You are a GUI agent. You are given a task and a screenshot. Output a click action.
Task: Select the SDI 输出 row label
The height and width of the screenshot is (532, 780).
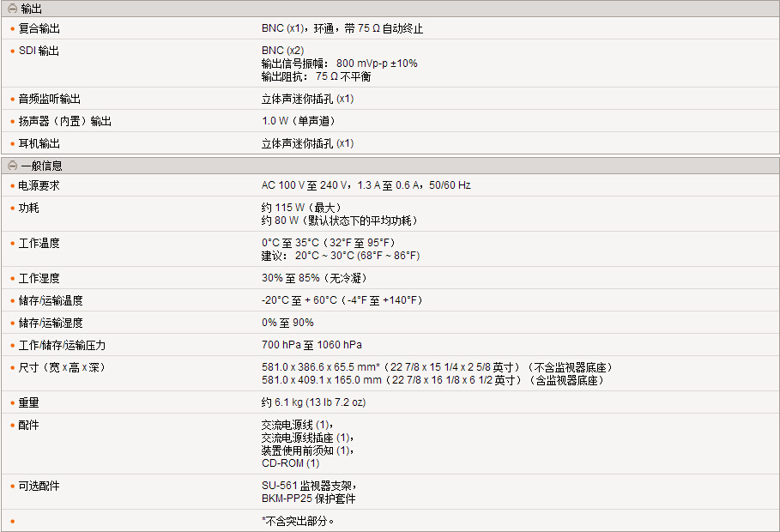[39, 51]
